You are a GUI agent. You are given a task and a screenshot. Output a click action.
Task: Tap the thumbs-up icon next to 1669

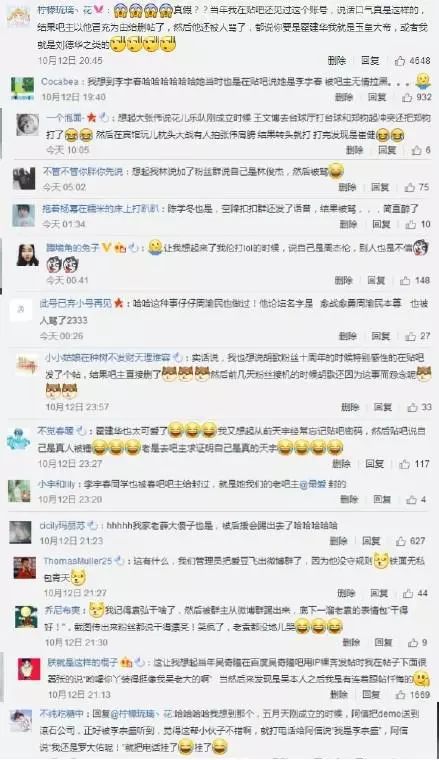pyautogui.click(x=400, y=695)
